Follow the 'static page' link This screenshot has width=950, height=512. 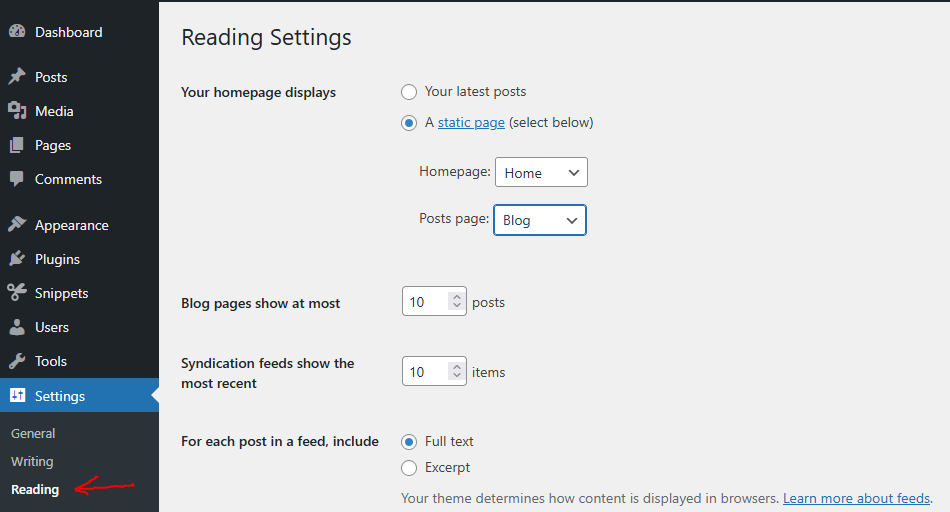point(471,123)
